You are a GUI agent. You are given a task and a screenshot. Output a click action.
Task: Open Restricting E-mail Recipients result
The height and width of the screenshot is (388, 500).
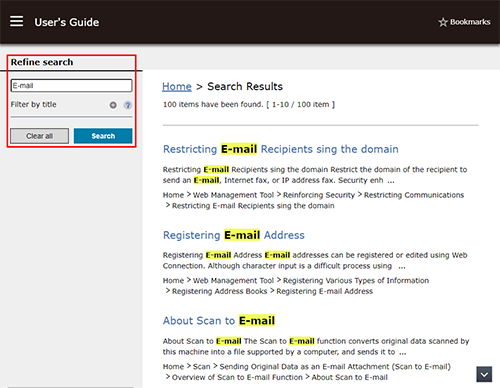(281, 149)
